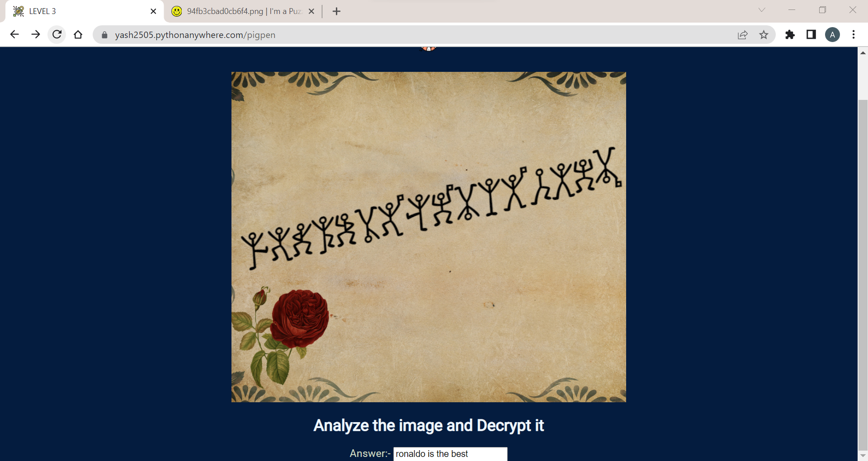The width and height of the screenshot is (868, 461).
Task: Click the forward navigation arrow
Action: [36, 34]
